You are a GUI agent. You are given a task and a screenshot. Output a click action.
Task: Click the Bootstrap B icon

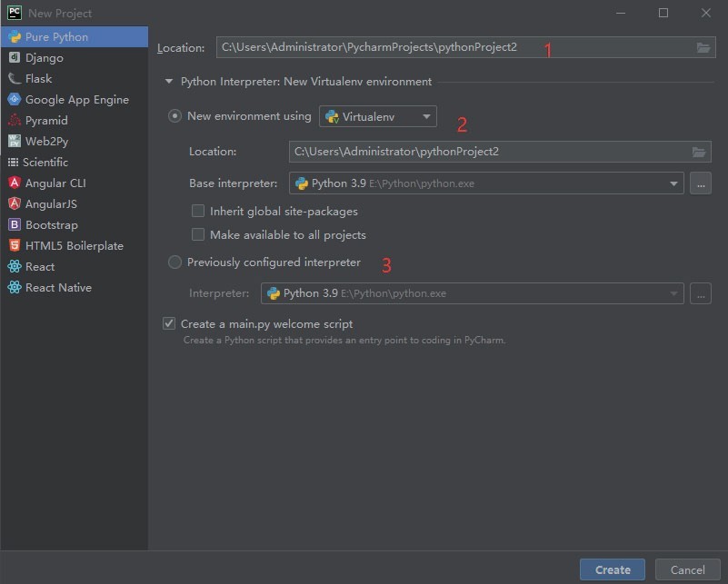pos(15,224)
